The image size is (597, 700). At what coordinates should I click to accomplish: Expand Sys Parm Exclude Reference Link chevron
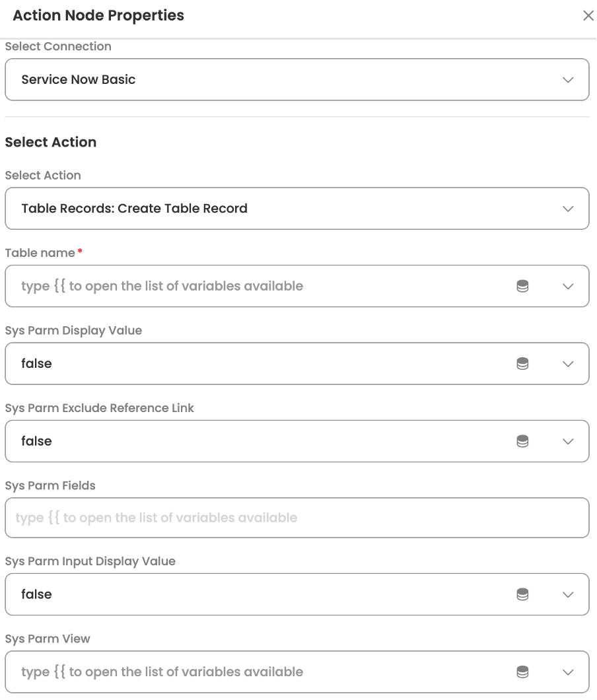click(568, 441)
